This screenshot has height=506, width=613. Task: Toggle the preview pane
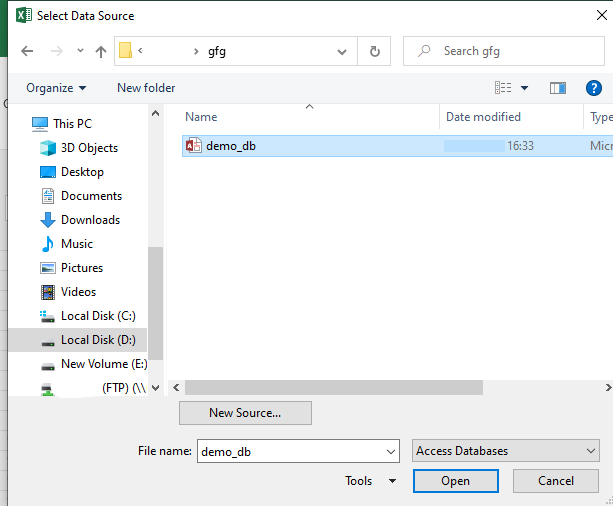coord(557,88)
